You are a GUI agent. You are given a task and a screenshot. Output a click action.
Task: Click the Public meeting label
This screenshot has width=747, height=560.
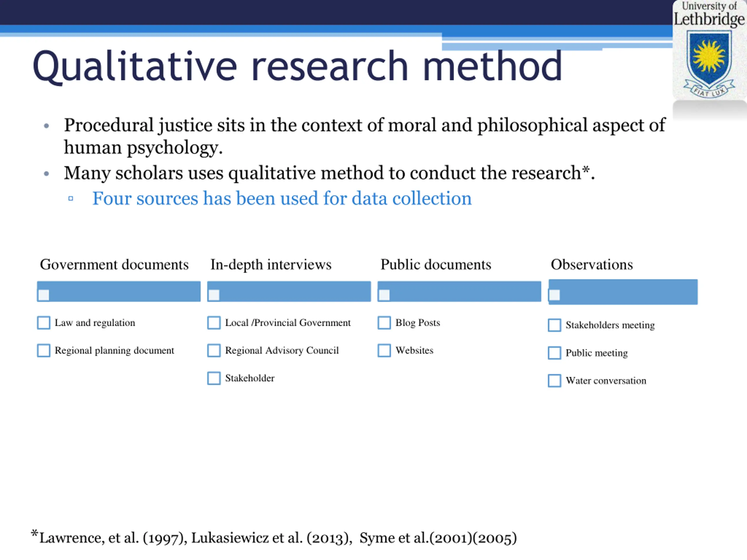[596, 353]
